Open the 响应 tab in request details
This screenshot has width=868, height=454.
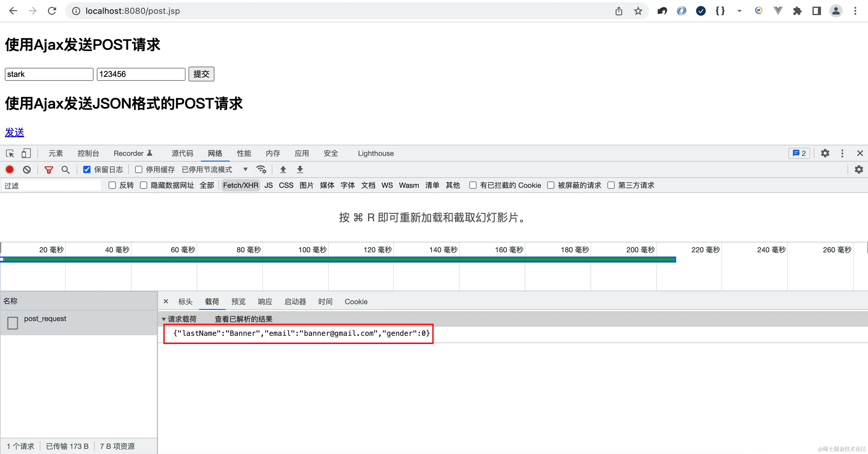265,301
